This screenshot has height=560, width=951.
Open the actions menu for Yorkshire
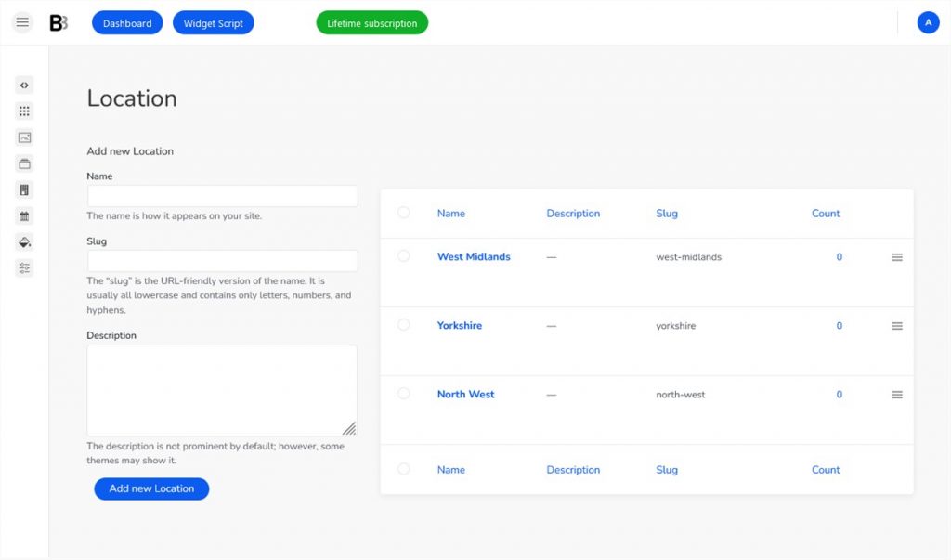pyautogui.click(x=896, y=325)
